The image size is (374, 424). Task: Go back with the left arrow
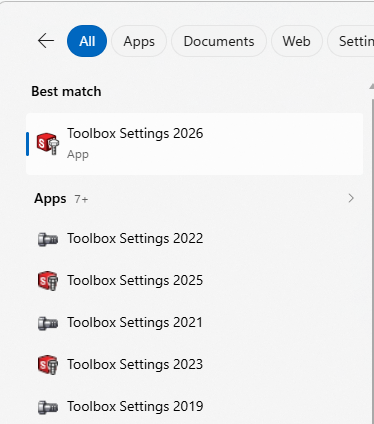click(x=46, y=41)
